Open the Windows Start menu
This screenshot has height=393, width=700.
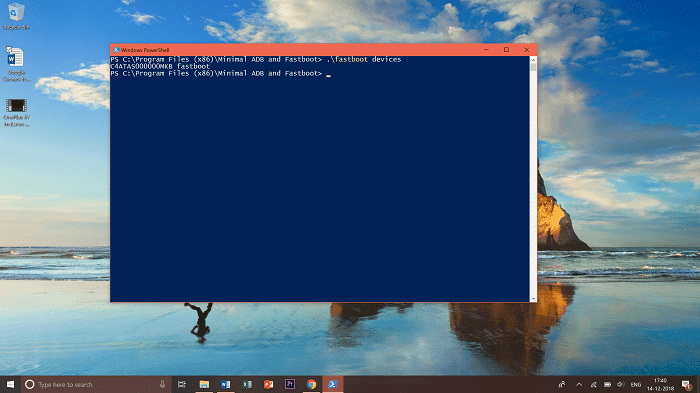pyautogui.click(x=10, y=385)
